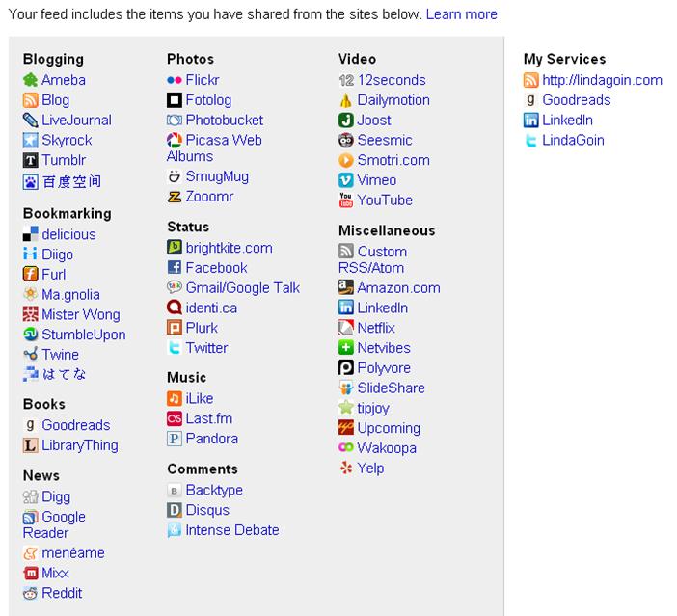Click the YouTube icon
Screen dimensions: 677x616
tap(346, 200)
